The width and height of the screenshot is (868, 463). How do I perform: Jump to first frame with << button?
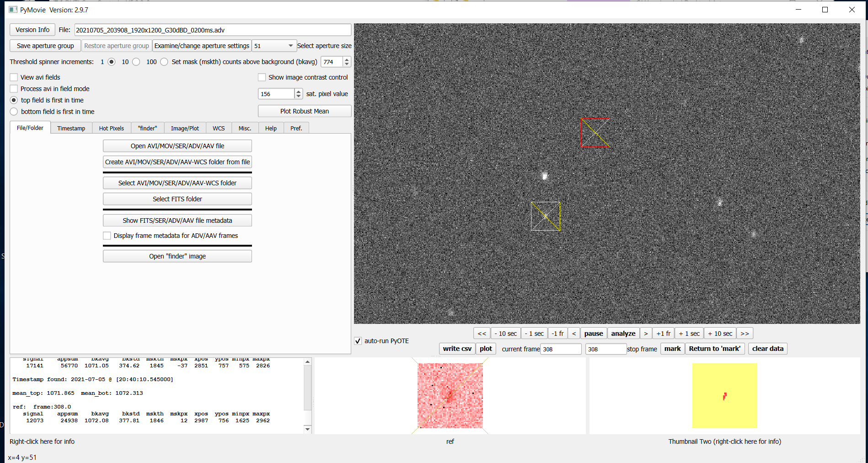point(482,334)
